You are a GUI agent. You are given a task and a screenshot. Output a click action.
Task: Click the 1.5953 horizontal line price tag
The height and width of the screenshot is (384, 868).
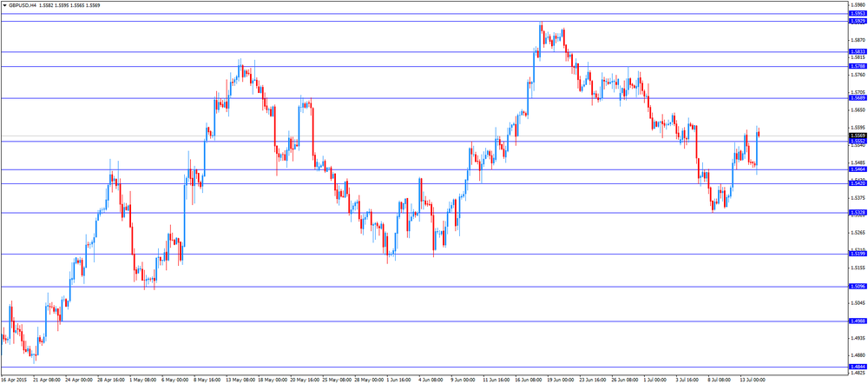(x=857, y=13)
